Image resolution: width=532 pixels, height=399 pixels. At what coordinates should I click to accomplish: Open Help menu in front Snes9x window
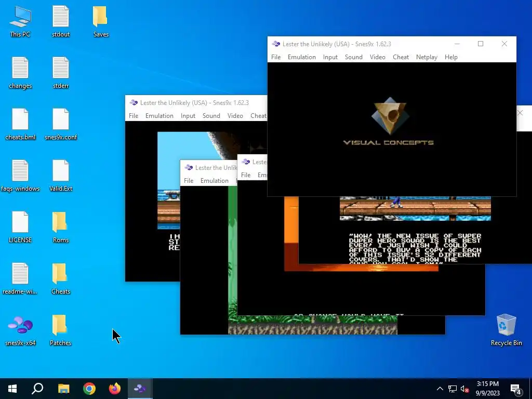(x=451, y=57)
